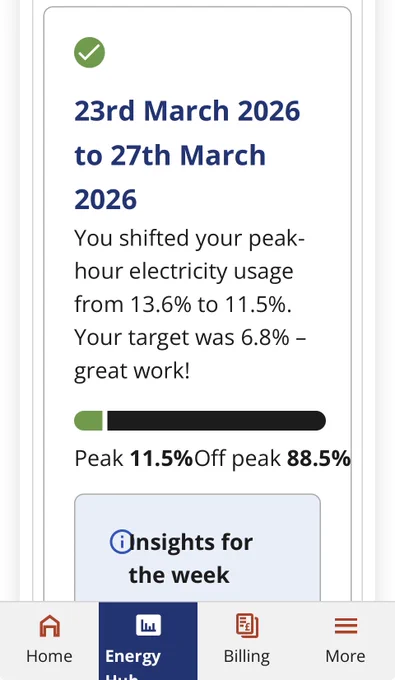
Task: Tap the '2026' line of the heading
Action: tap(106, 200)
